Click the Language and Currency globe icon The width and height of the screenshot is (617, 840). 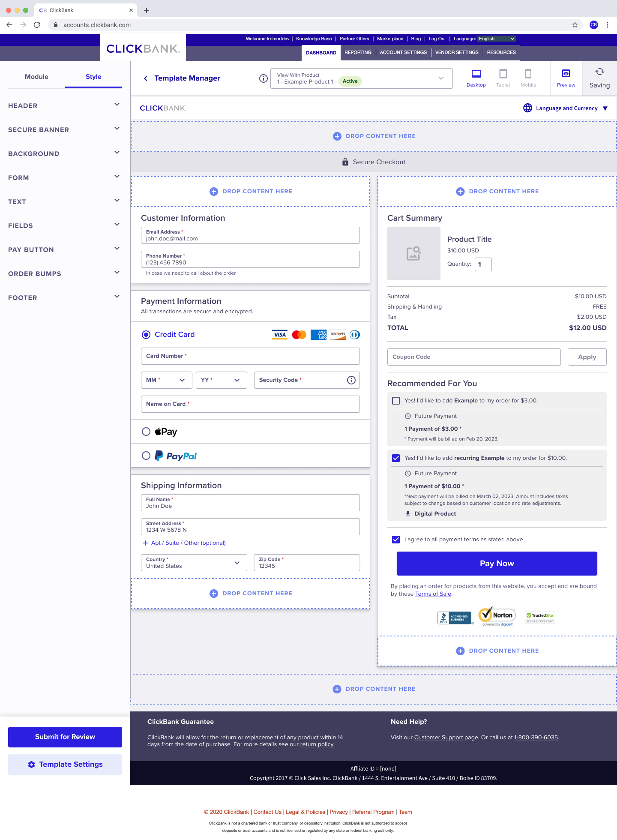[x=528, y=108]
